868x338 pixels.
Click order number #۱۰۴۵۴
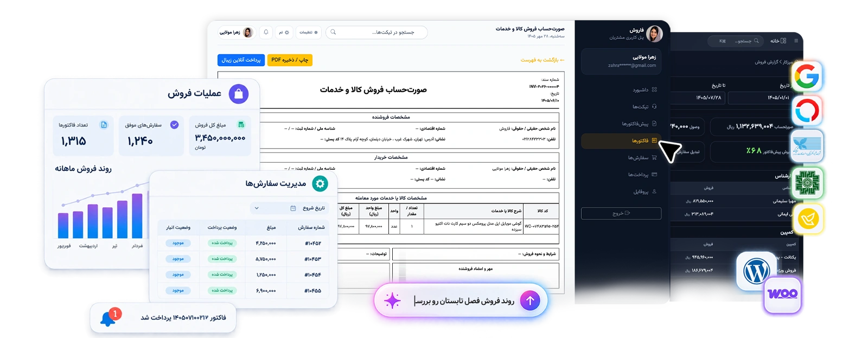point(312,275)
